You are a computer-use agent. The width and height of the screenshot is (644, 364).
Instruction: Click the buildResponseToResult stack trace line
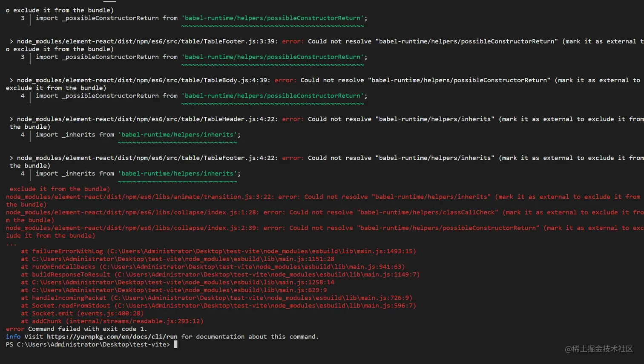tap(220, 274)
